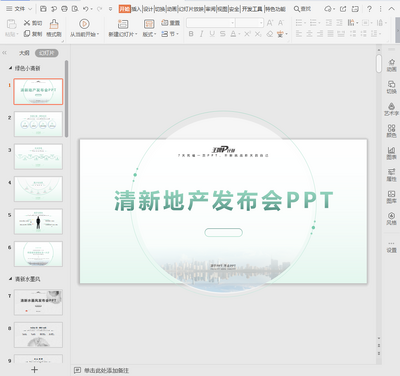This screenshot has height=376, width=400.
Task: Increase font size with the larger A icon
Action: pyautogui.click(x=270, y=23)
